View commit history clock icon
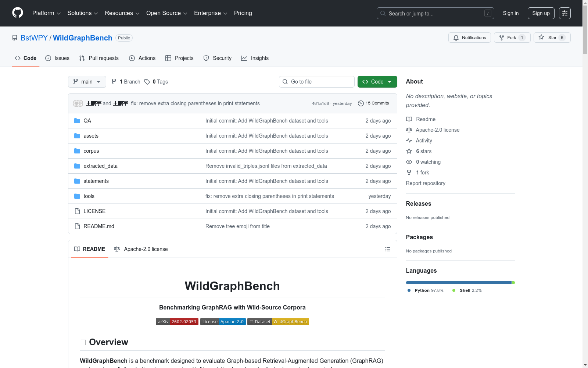Image resolution: width=588 pixels, height=368 pixels. click(x=361, y=103)
